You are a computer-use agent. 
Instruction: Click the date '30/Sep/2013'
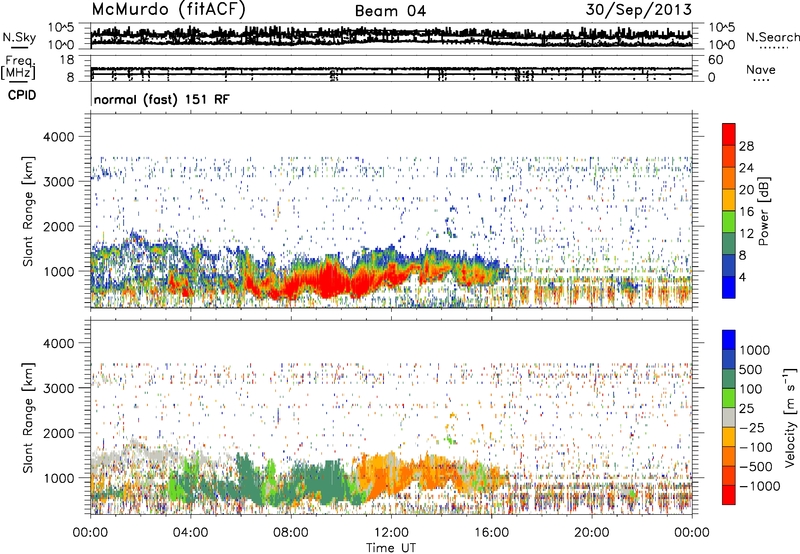(639, 10)
